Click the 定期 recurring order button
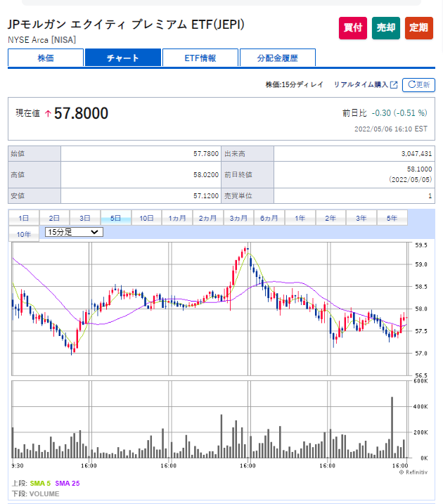 tap(419, 28)
